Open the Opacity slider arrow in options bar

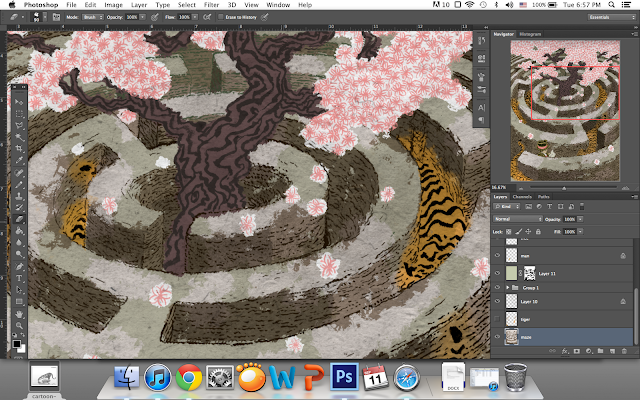coord(142,17)
